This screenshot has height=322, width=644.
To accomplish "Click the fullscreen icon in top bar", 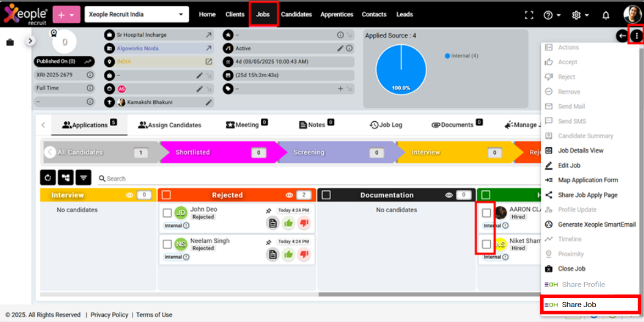I will pyautogui.click(x=529, y=15).
